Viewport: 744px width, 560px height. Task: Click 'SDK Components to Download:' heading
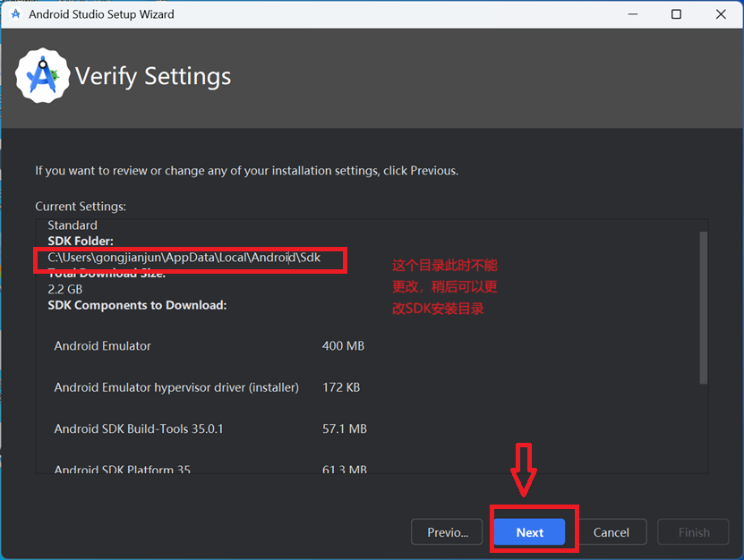click(x=137, y=305)
